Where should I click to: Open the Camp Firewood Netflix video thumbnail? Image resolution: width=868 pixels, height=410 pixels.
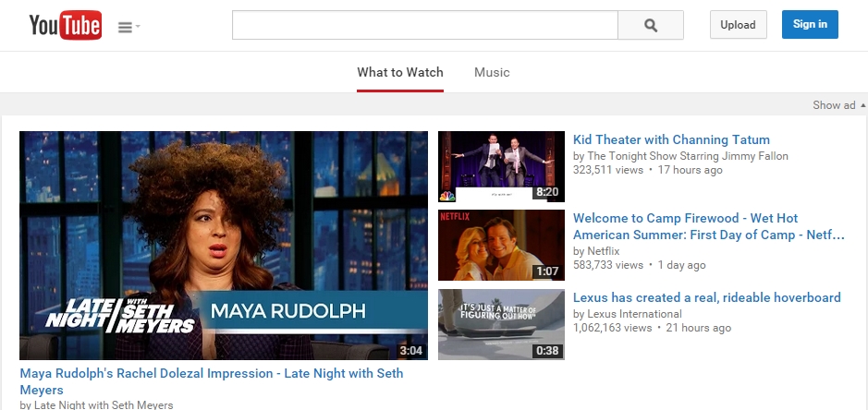click(501, 245)
